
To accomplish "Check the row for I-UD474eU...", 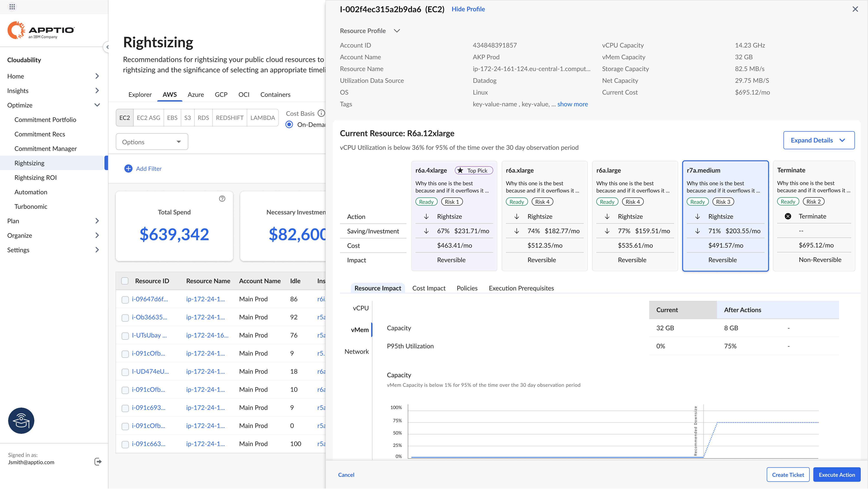I will click(125, 372).
